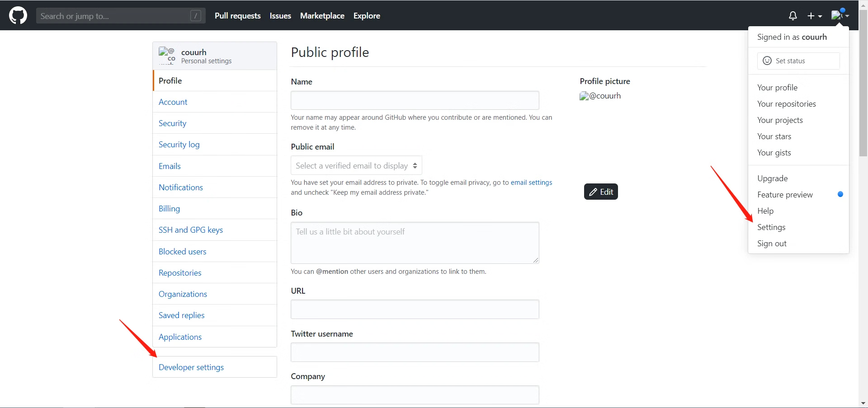Click the scrollbar down arrow
Image resolution: width=868 pixels, height=408 pixels.
tap(863, 403)
